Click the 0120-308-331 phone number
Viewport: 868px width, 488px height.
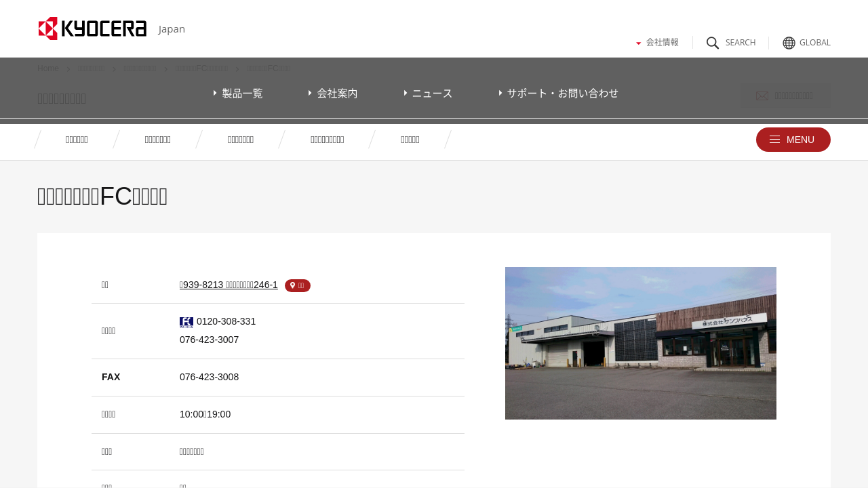tap(226, 321)
